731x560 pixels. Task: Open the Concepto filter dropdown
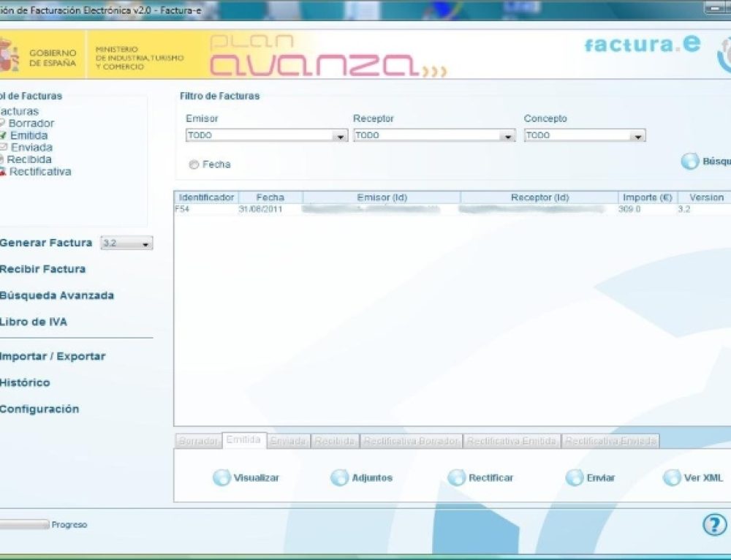(x=637, y=136)
